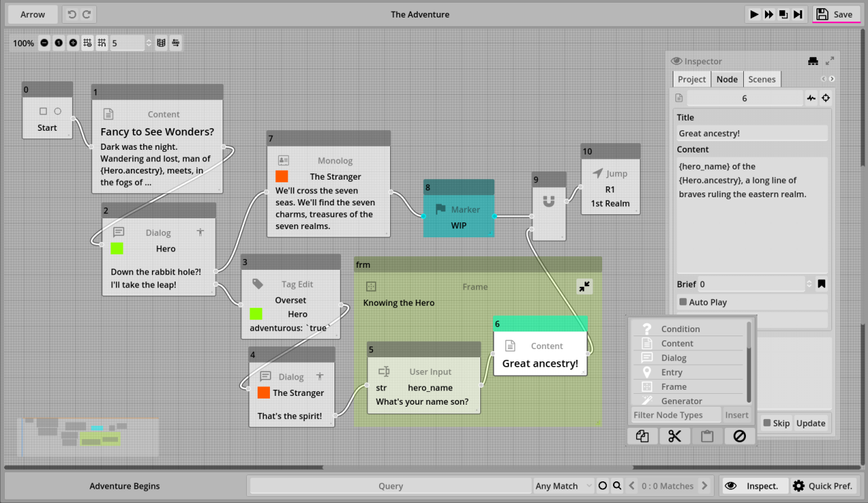This screenshot has height=503, width=868.
Task: Click the paste clipboard icon
Action: (707, 436)
